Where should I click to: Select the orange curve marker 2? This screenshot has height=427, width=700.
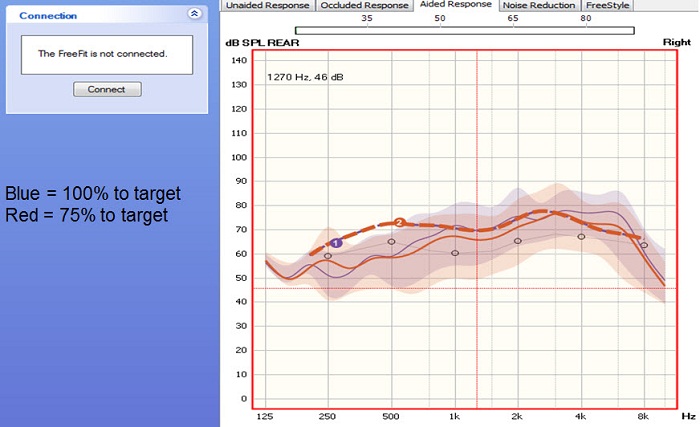point(399,222)
